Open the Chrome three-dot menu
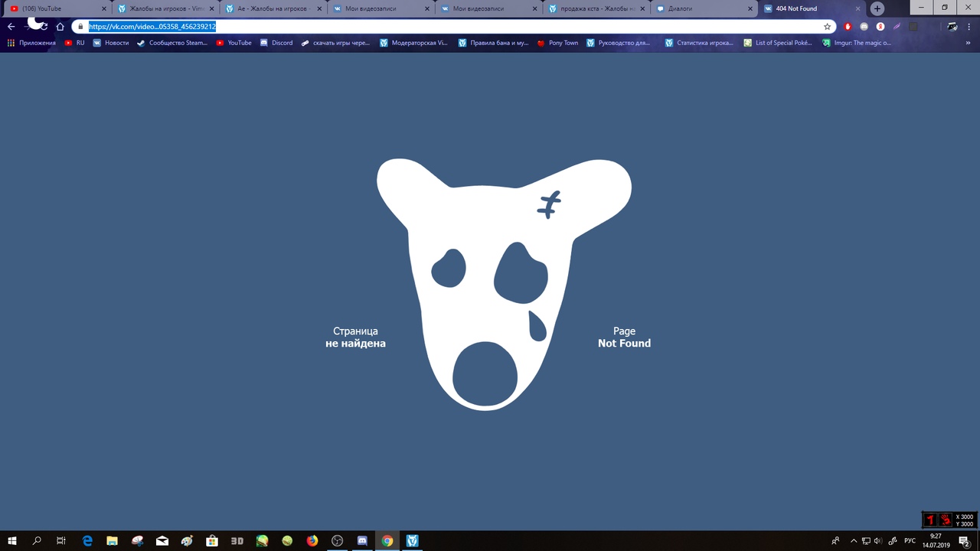Viewport: 980px width, 551px height. point(971,26)
